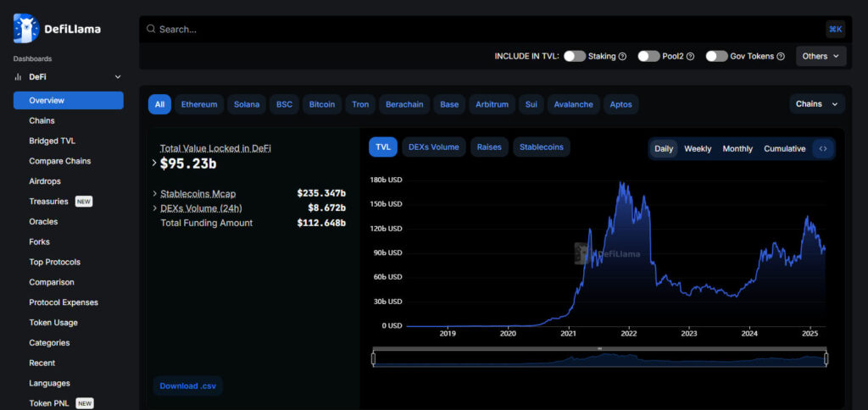Click the left handle of chart range slider
The image size is (868, 410).
[374, 360]
